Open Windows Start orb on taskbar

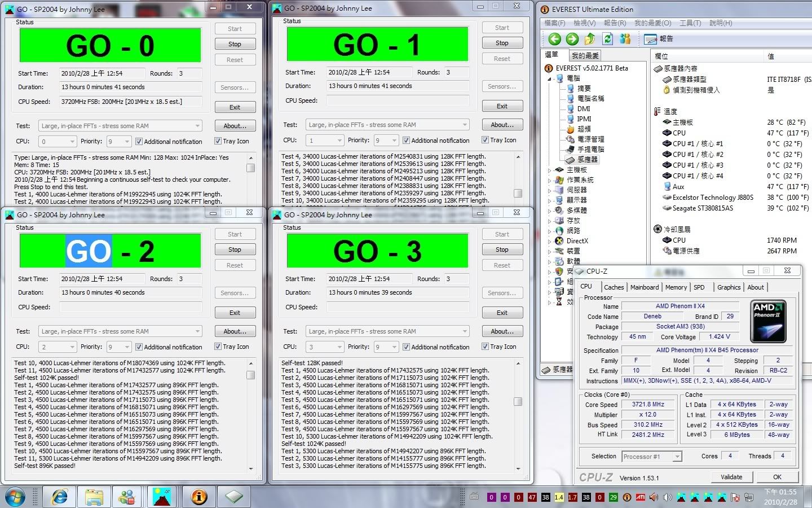pos(15,497)
